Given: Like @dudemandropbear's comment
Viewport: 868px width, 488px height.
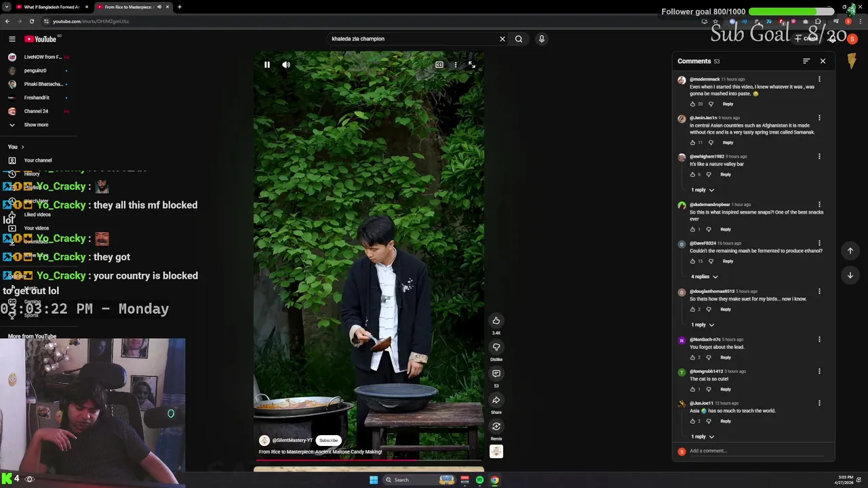Looking at the screenshot, I should (x=692, y=230).
